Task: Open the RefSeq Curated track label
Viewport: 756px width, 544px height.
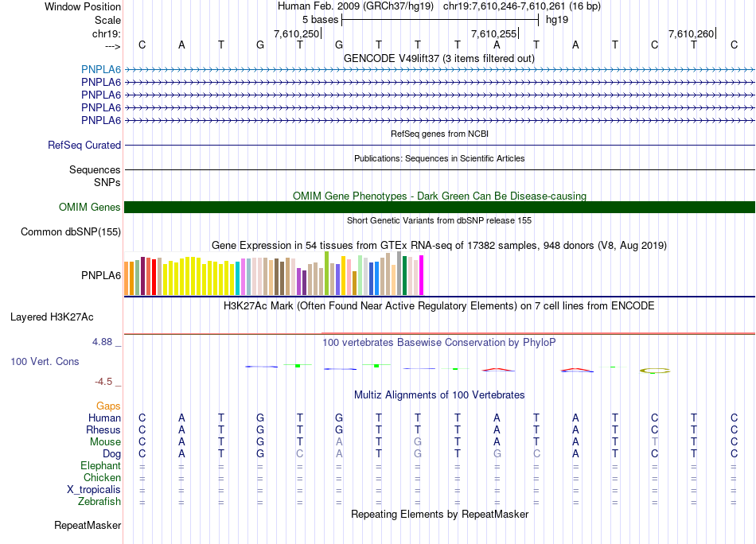Action: [84, 145]
